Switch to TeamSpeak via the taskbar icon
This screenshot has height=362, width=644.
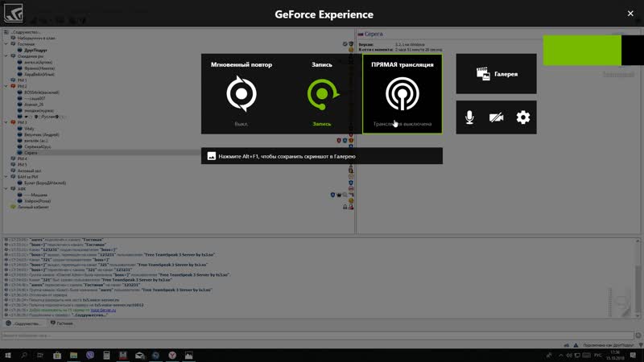click(155, 355)
